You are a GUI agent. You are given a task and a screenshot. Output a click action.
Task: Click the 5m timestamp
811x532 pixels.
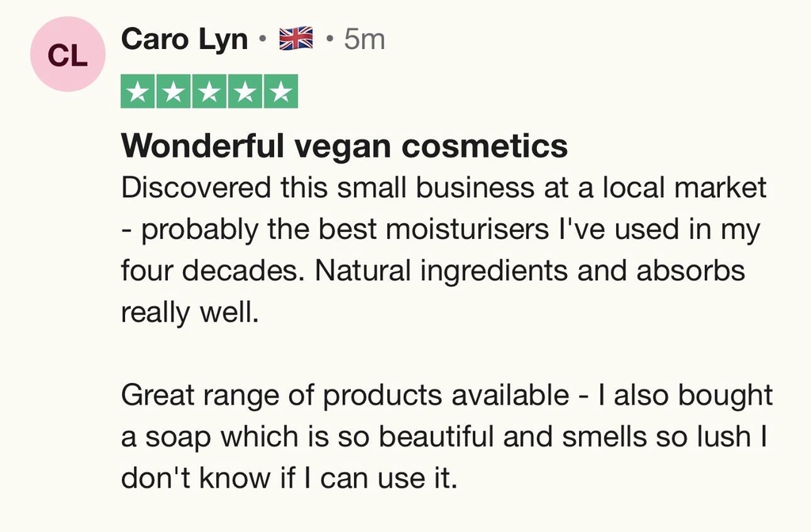[x=364, y=40]
